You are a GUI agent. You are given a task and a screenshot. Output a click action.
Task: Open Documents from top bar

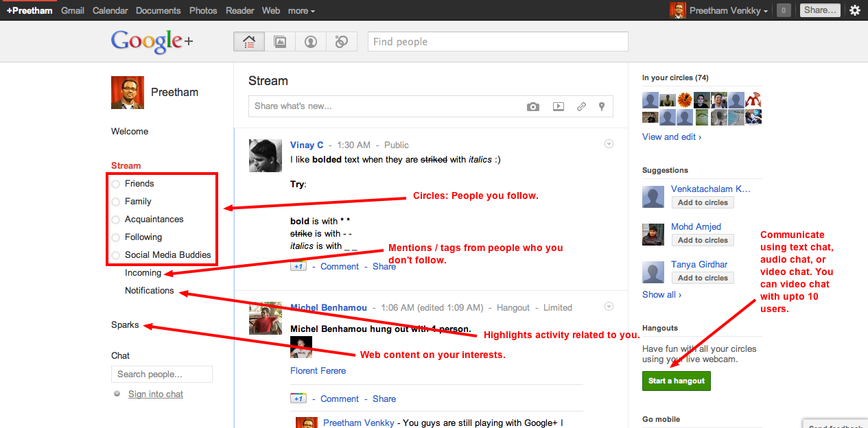coord(159,10)
